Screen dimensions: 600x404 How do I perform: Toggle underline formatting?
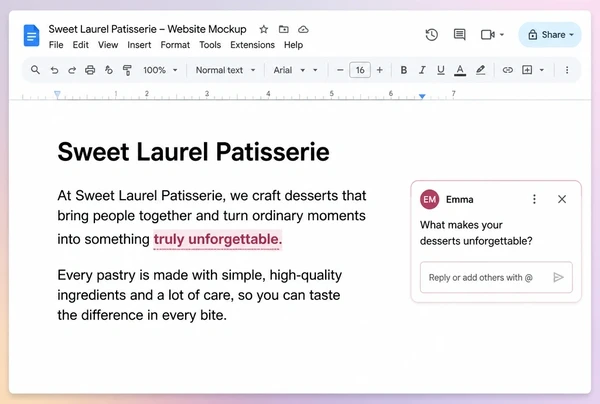[441, 70]
